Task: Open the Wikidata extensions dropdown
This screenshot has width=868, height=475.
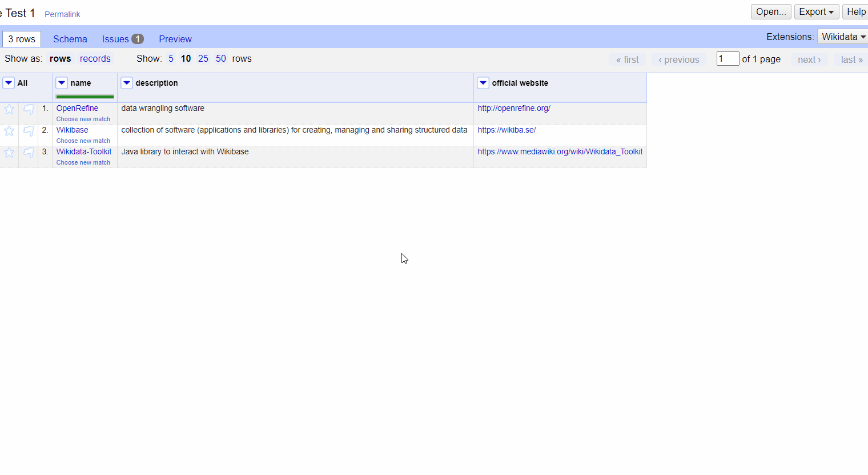Action: pyautogui.click(x=843, y=37)
